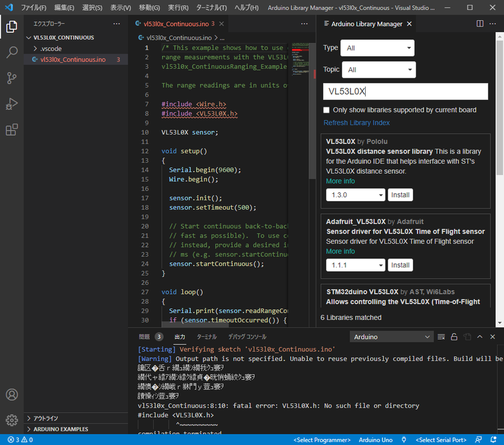Click Select Serial Port in status bar
Image resolution: width=504 pixels, height=445 pixels.
coord(441,439)
